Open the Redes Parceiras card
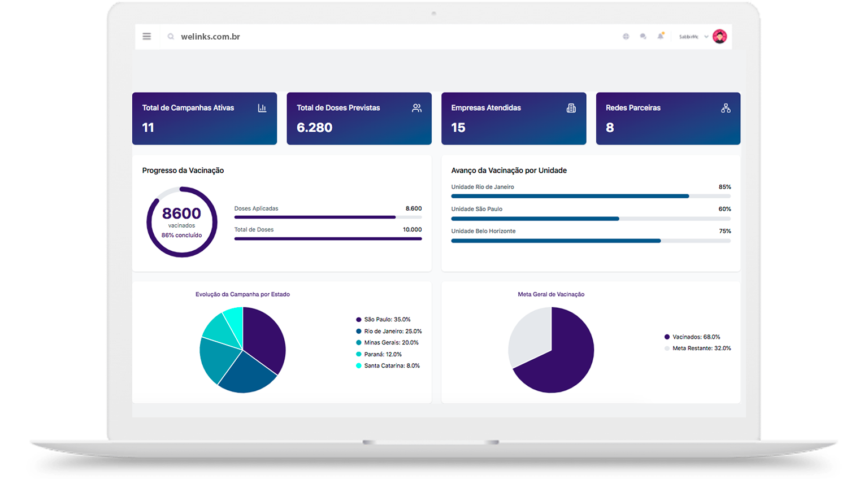868x488 pixels. (668, 119)
